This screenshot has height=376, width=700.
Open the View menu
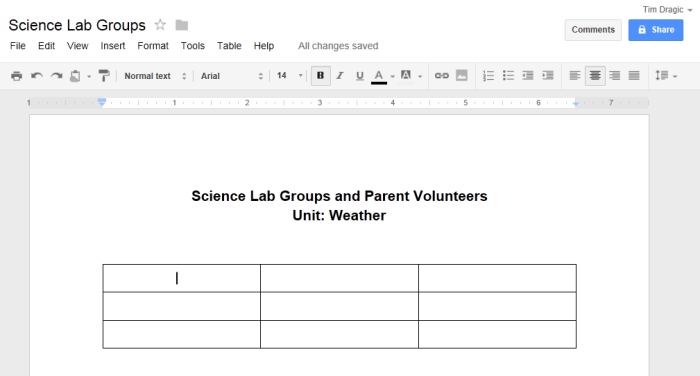point(78,46)
